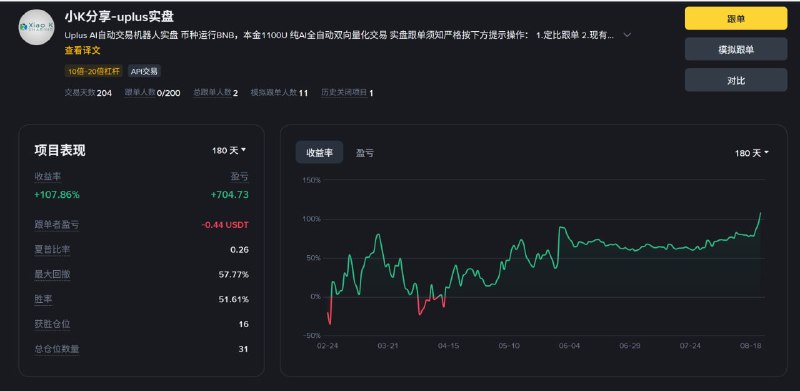The image size is (800, 391).
Task: Expand the truncated description chevron
Action: tap(628, 35)
